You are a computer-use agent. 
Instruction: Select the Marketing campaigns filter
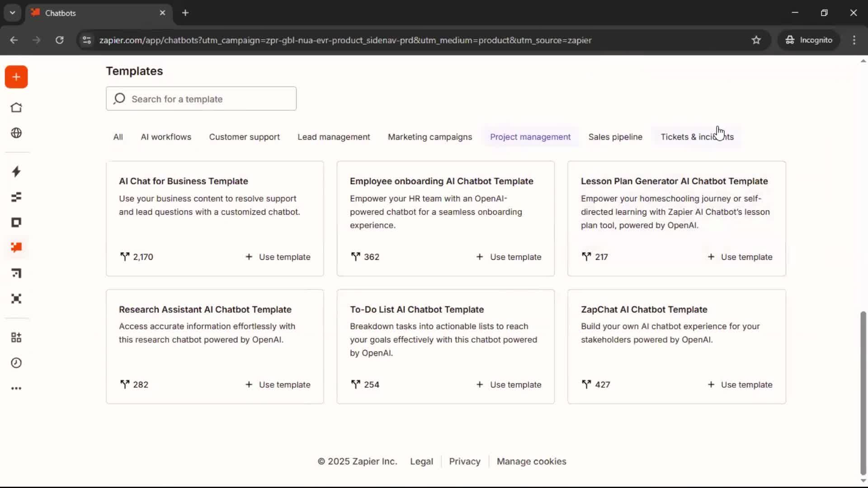coord(430,137)
